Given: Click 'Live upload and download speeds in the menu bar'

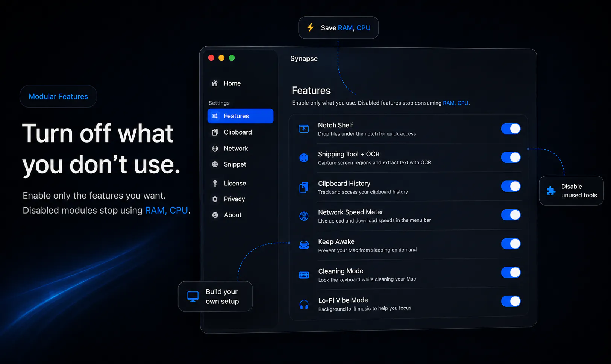Looking at the screenshot, I should [x=374, y=220].
